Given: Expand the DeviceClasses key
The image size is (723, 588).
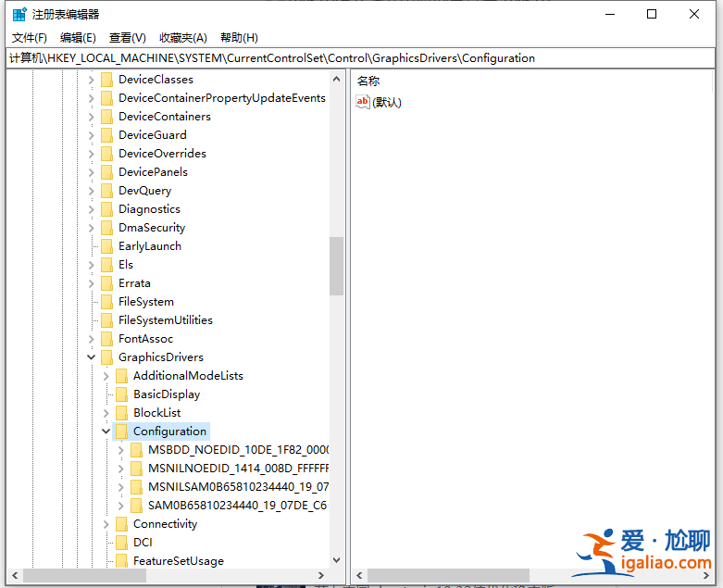Looking at the screenshot, I should pyautogui.click(x=92, y=80).
